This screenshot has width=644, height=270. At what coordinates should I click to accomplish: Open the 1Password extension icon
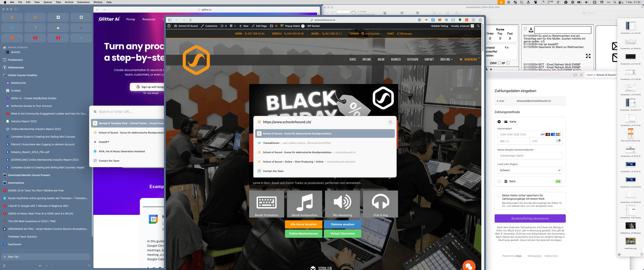tap(420, 20)
